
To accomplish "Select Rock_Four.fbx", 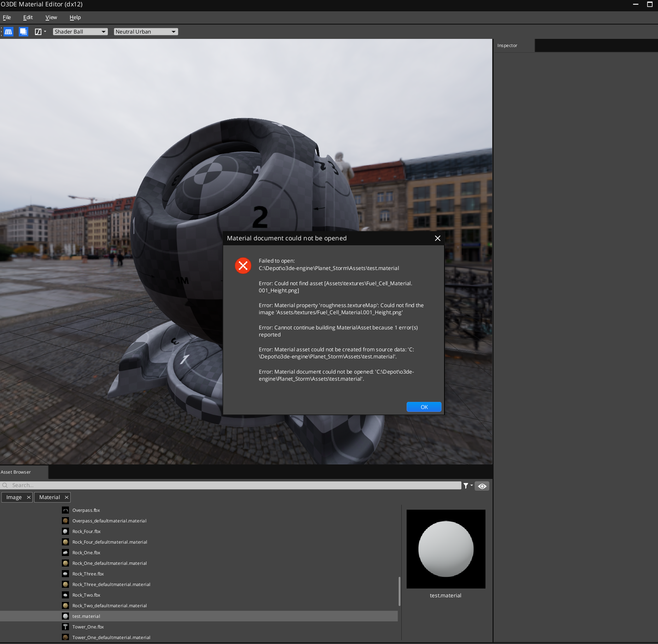I will (x=199, y=532).
